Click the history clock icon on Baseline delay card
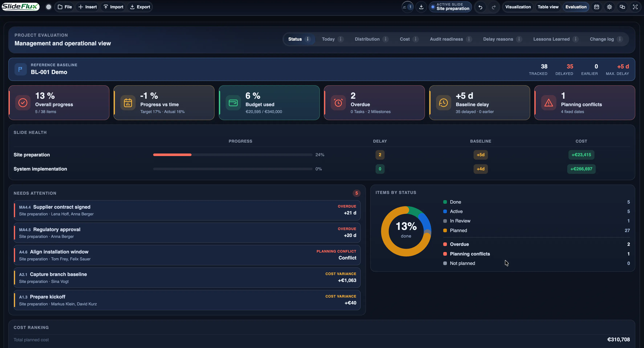Viewport: 644px width, 348px height. pyautogui.click(x=443, y=103)
